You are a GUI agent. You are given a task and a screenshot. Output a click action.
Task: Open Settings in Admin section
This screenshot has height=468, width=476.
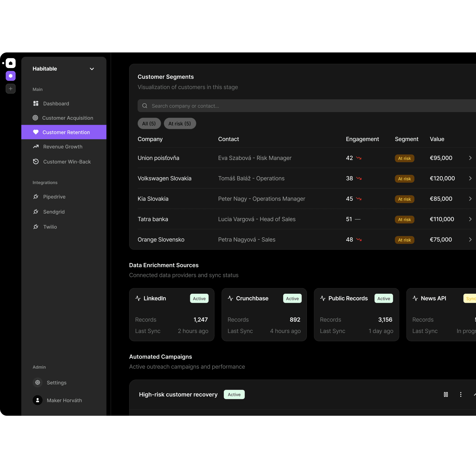[56, 382]
